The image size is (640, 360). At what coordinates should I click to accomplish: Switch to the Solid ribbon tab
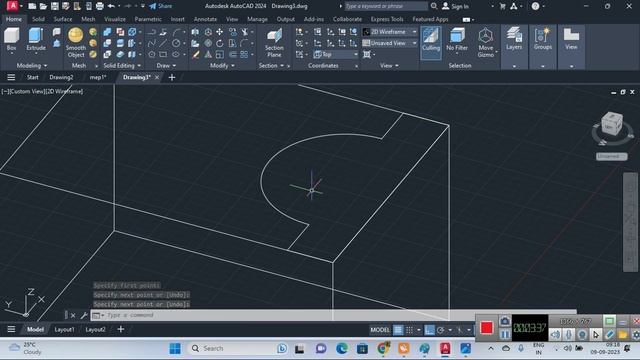(38, 19)
